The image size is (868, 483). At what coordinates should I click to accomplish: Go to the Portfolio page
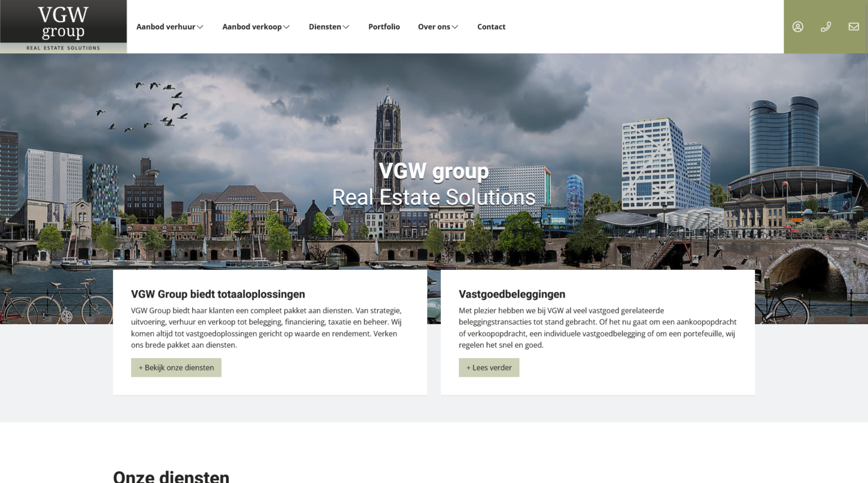click(384, 27)
